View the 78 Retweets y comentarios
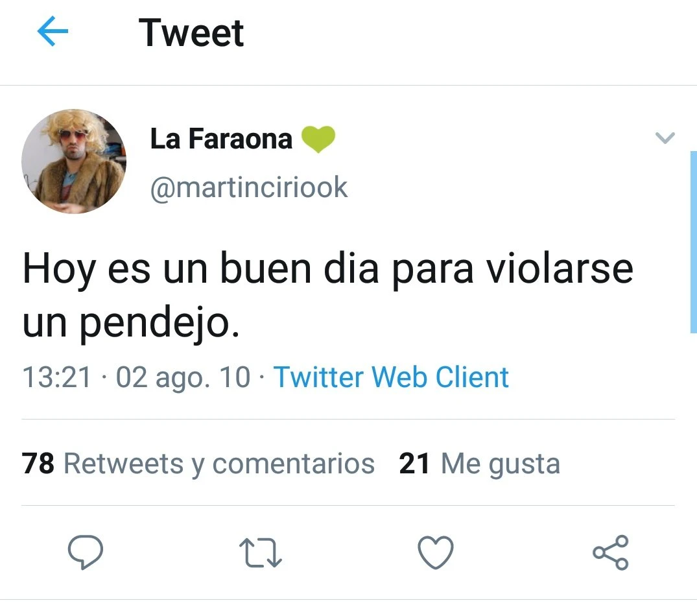This screenshot has height=616, width=697. [x=198, y=464]
